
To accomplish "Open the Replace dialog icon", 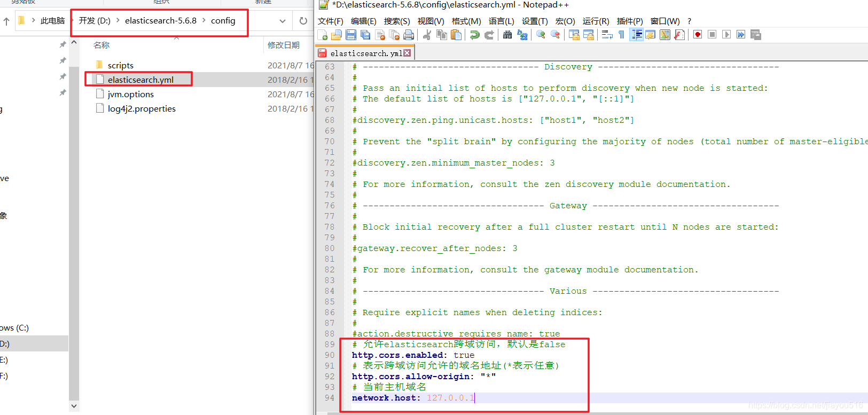I will [522, 35].
